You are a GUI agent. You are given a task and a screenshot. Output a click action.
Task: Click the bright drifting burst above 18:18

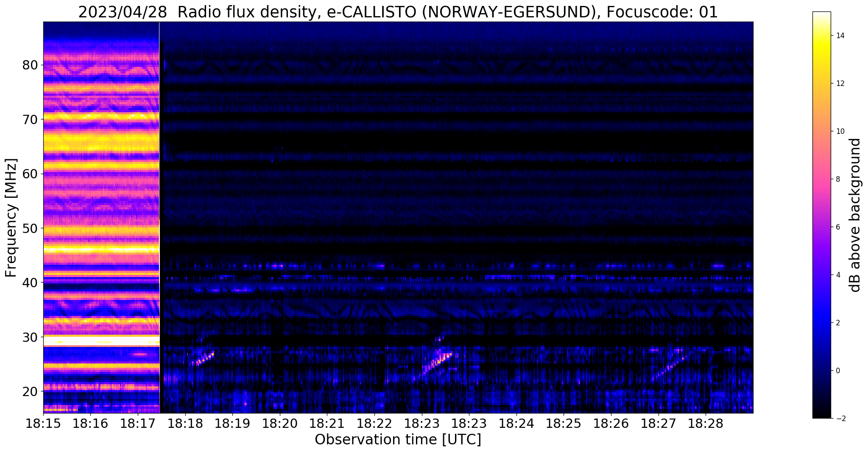point(203,358)
